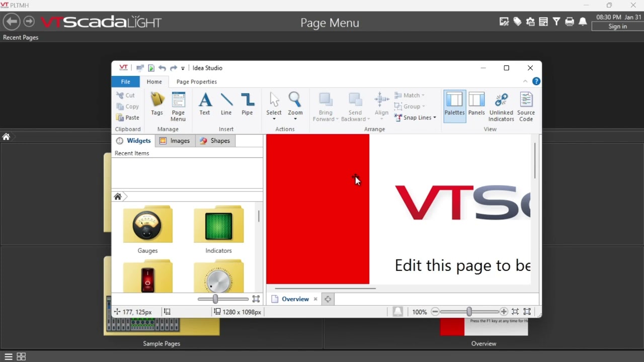Open the Gauges widget folder
Screen dimensions: 644x362
coord(147,230)
